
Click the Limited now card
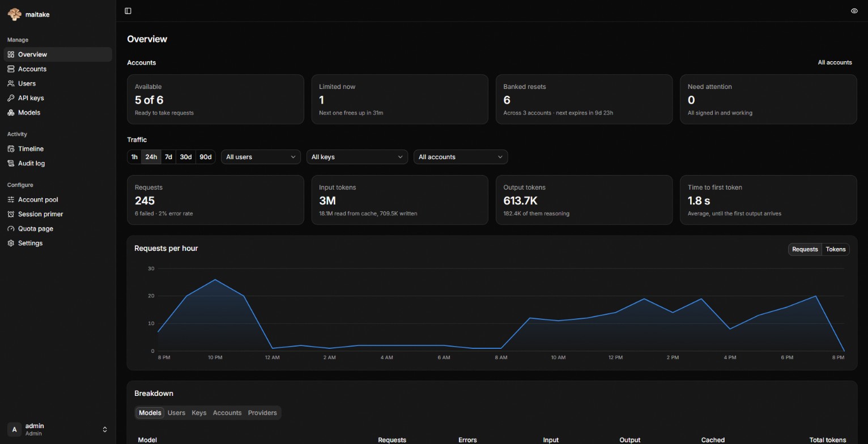(399, 99)
